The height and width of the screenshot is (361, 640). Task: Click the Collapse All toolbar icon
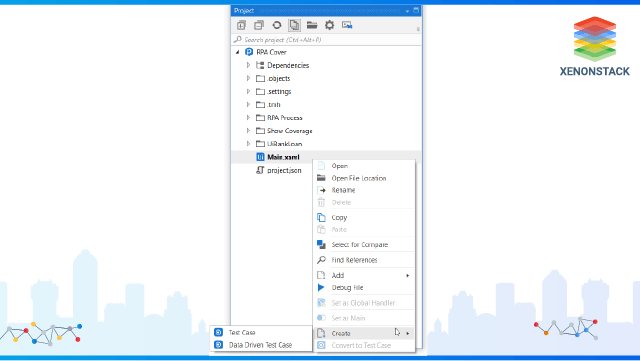(259, 25)
